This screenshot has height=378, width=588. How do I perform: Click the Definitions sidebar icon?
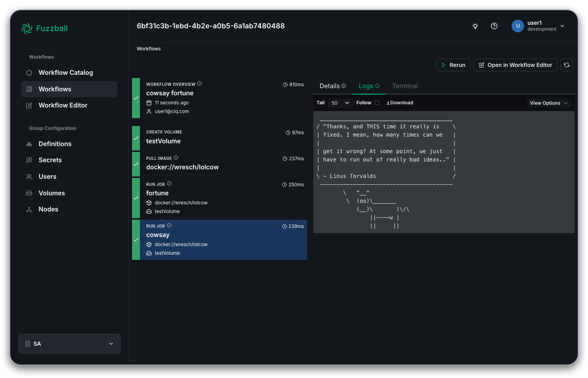click(29, 144)
